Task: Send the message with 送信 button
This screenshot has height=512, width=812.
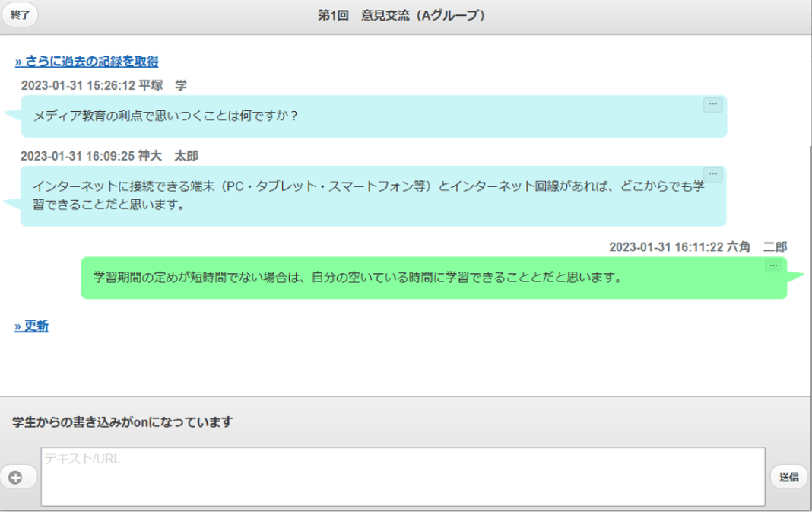Action: (x=788, y=477)
